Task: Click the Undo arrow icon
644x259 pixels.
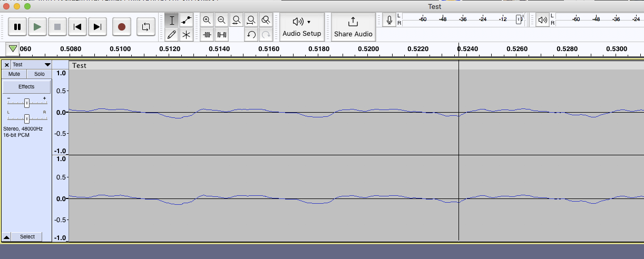Action: [251, 35]
